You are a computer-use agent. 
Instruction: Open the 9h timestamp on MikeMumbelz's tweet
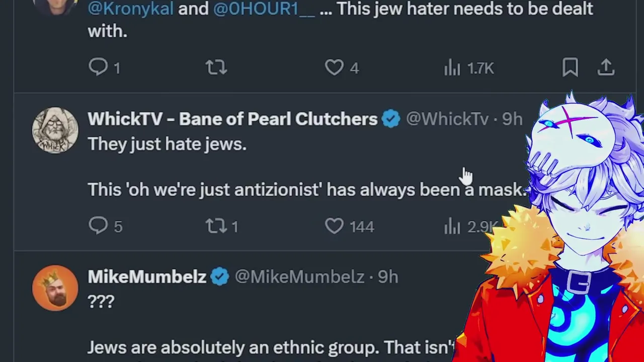click(x=388, y=277)
